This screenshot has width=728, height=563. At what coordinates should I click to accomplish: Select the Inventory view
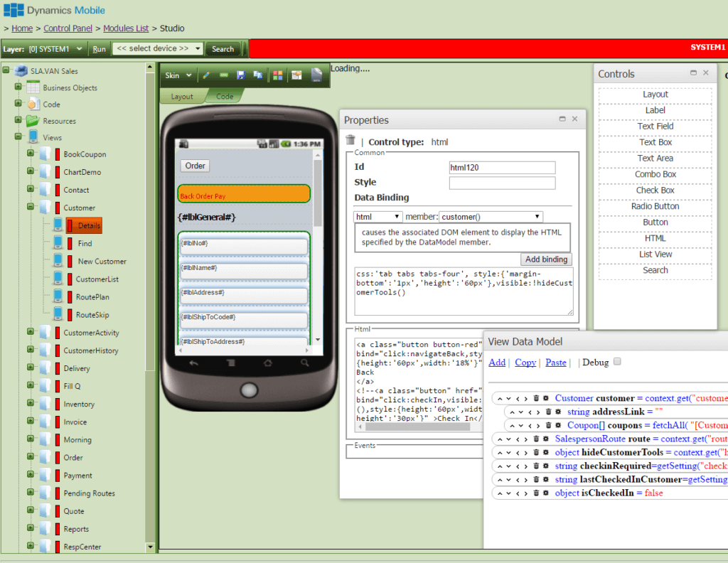pos(79,404)
